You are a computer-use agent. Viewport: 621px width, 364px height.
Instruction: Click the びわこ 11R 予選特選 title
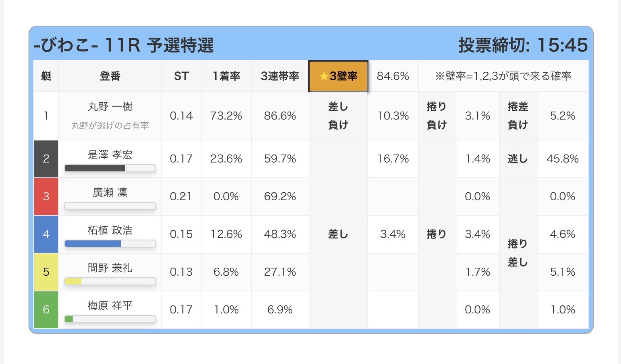(124, 45)
